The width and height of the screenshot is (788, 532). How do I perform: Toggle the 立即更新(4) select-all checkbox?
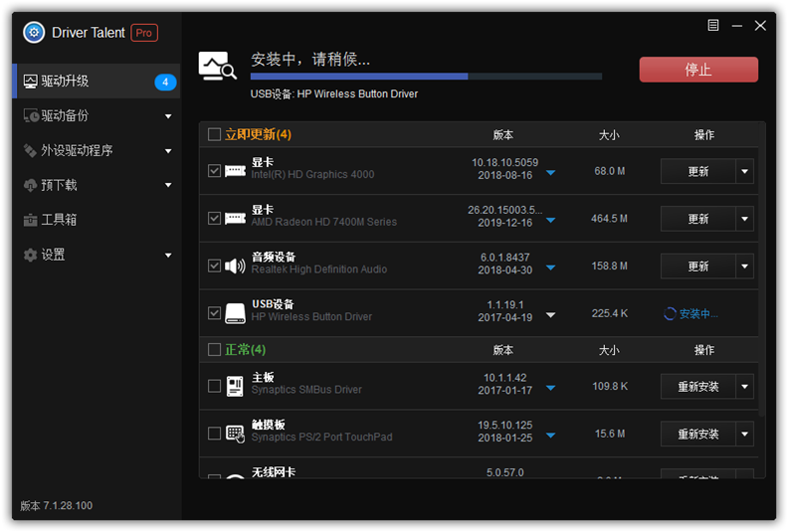pyautogui.click(x=214, y=134)
